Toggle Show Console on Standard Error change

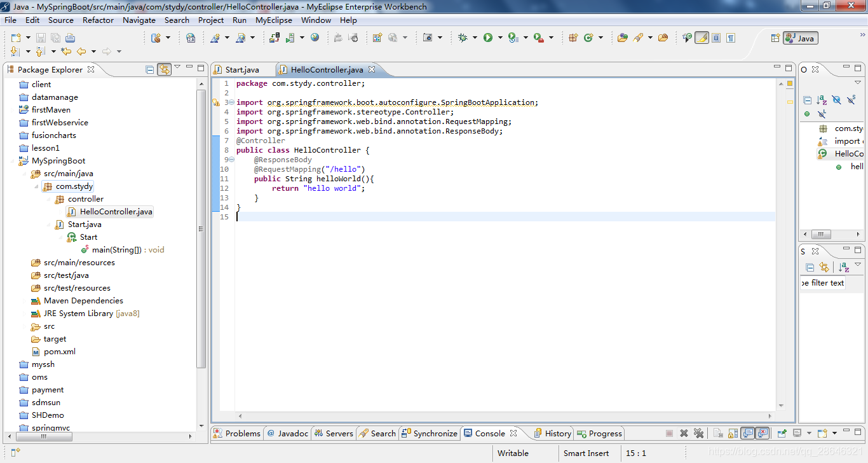(x=763, y=433)
